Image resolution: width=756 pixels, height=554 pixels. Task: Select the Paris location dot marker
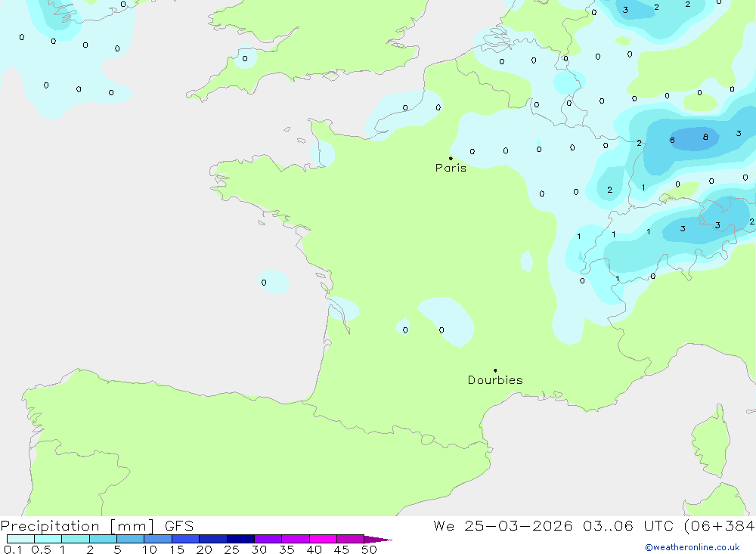(x=451, y=158)
